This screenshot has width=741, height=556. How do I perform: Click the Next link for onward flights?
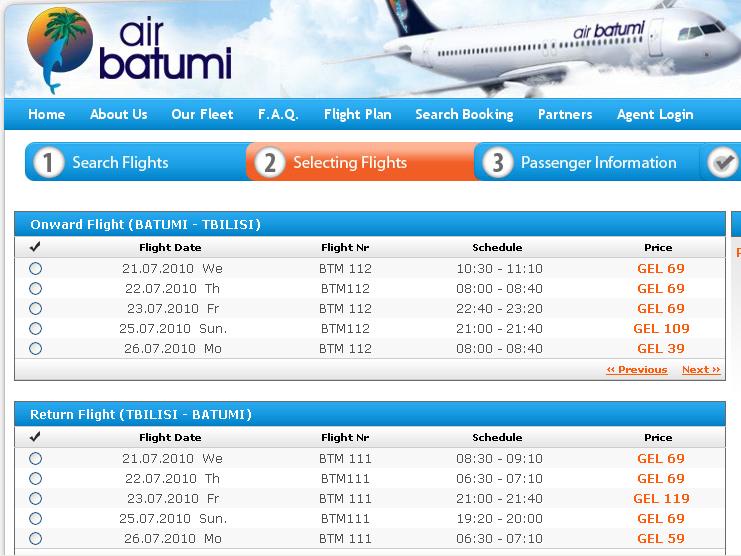tap(701, 369)
